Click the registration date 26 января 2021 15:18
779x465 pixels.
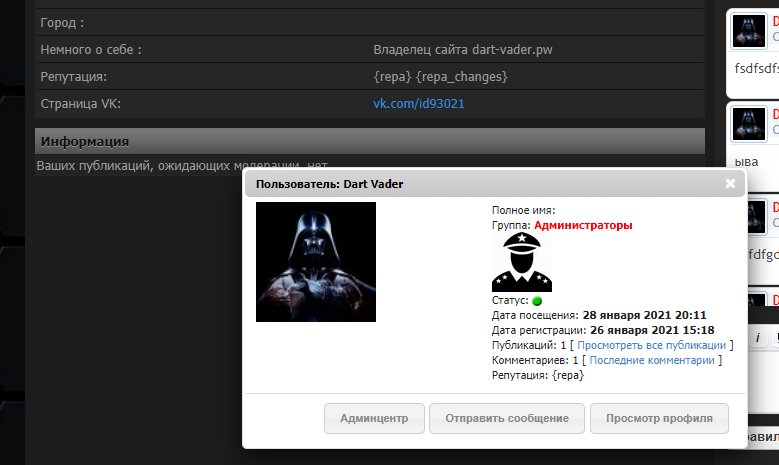point(652,330)
